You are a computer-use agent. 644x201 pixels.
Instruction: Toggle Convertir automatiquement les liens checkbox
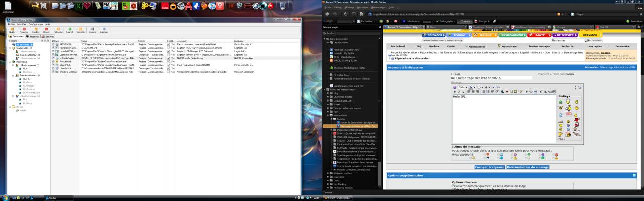453,186
